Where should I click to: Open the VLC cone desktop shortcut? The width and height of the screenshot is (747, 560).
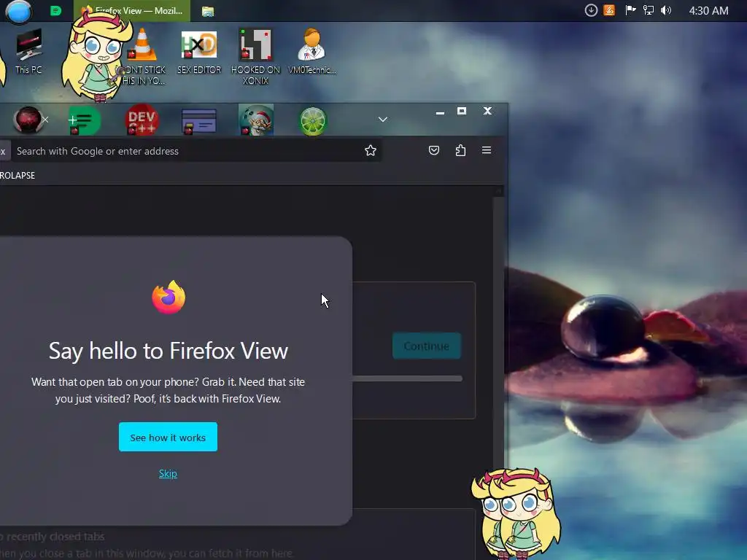[143, 56]
